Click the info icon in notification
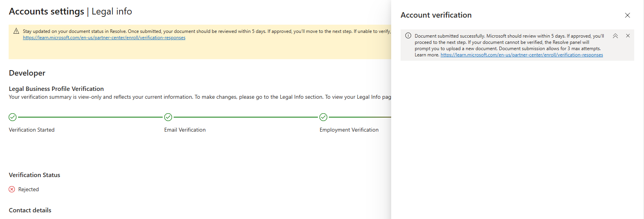The image size is (644, 219). (408, 36)
